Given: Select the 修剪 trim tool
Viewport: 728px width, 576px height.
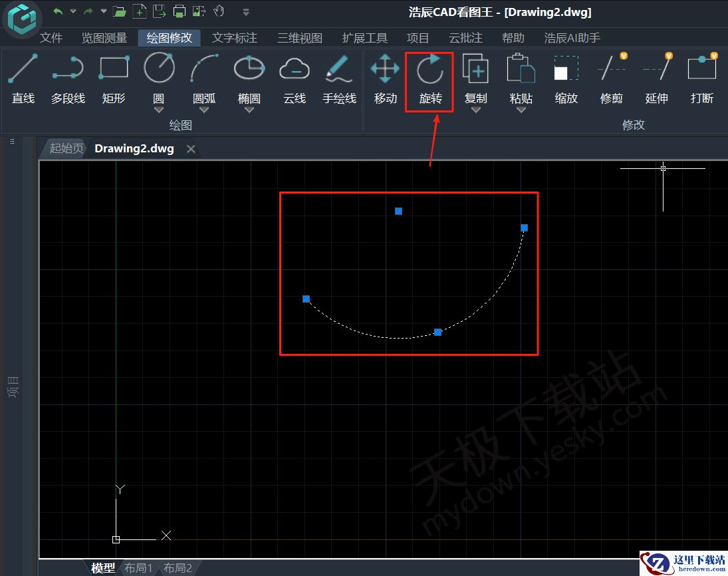Looking at the screenshot, I should click(x=612, y=78).
